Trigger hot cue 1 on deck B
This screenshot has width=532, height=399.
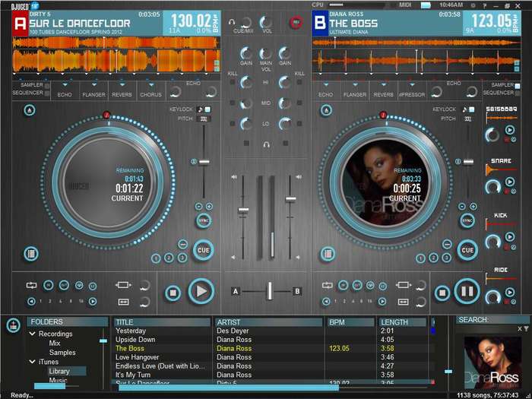tap(420, 258)
